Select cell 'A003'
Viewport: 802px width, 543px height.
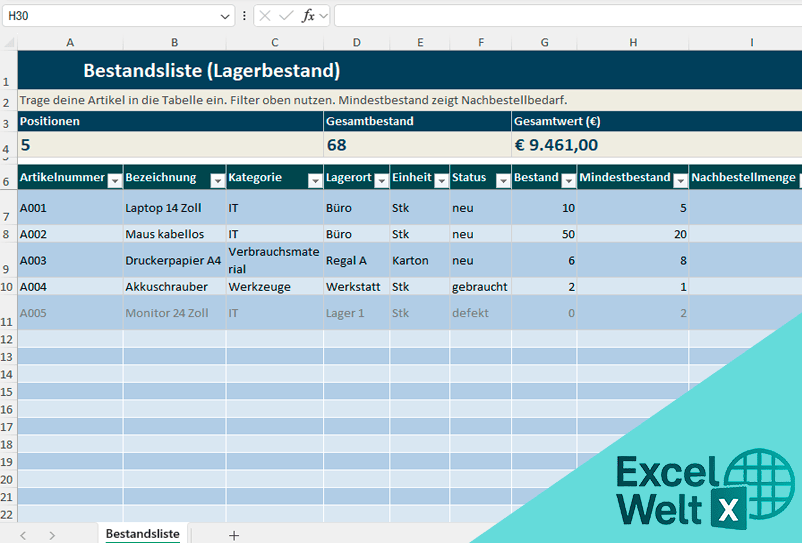(70, 260)
